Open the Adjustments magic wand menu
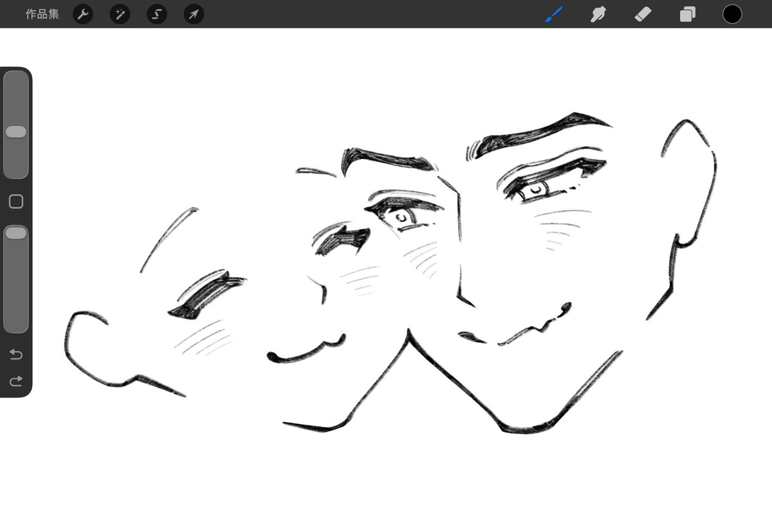772x532 pixels. tap(120, 14)
